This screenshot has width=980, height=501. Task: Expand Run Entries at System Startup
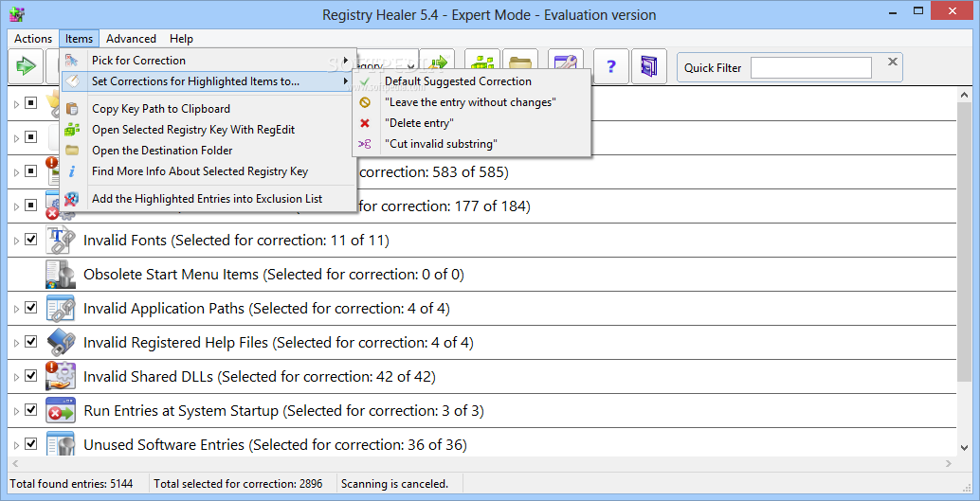click(17, 411)
